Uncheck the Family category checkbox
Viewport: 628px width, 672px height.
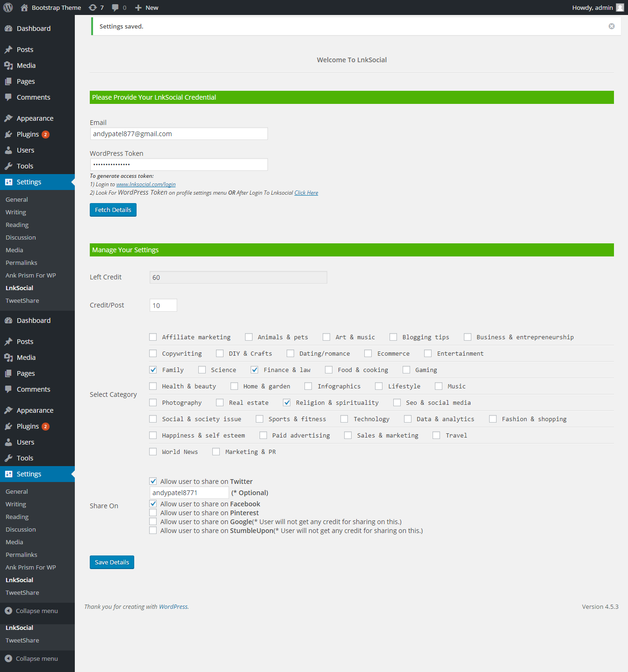click(153, 370)
